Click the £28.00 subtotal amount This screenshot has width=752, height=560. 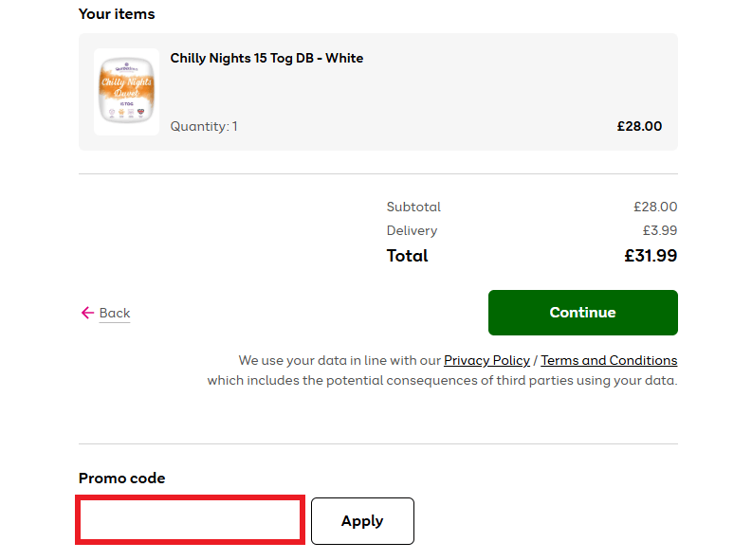click(655, 207)
